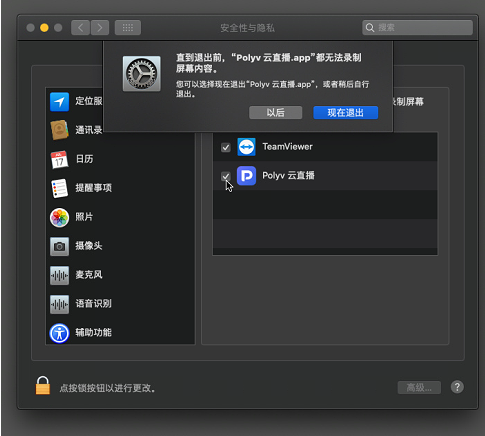485x436 pixels.
Task: Select the 摄像头 label in sidebar
Action: click(89, 246)
